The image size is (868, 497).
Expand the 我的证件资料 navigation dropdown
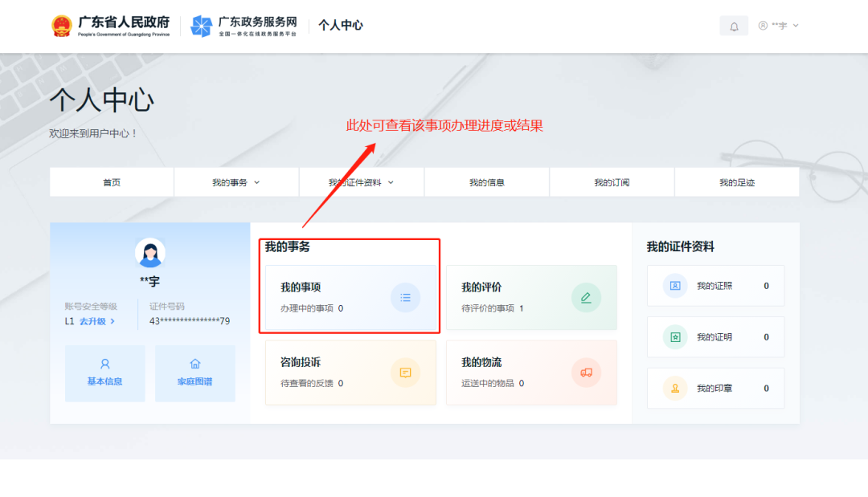point(361,181)
